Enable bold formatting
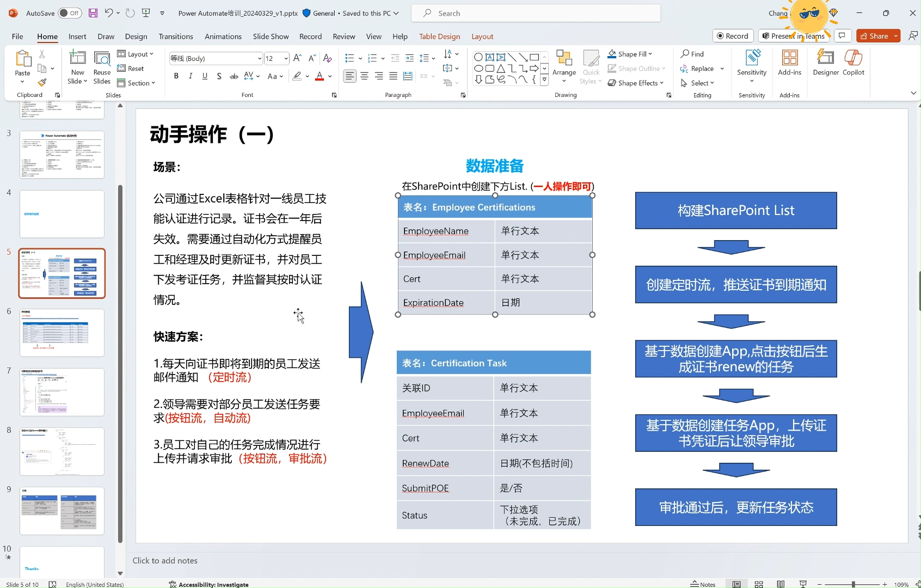This screenshot has width=921, height=588. tap(176, 76)
